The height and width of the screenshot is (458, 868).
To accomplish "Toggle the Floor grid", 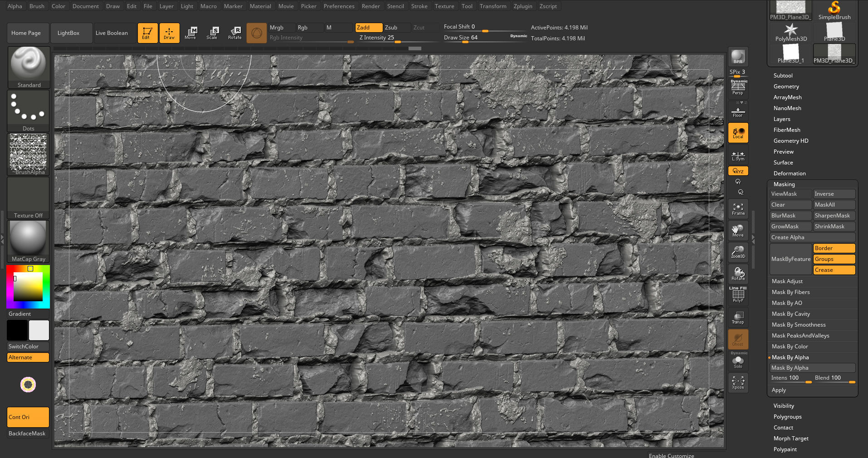I will pos(738,111).
